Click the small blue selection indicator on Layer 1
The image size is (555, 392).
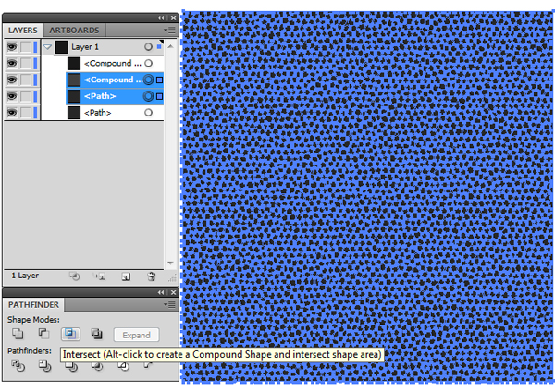coord(159,47)
